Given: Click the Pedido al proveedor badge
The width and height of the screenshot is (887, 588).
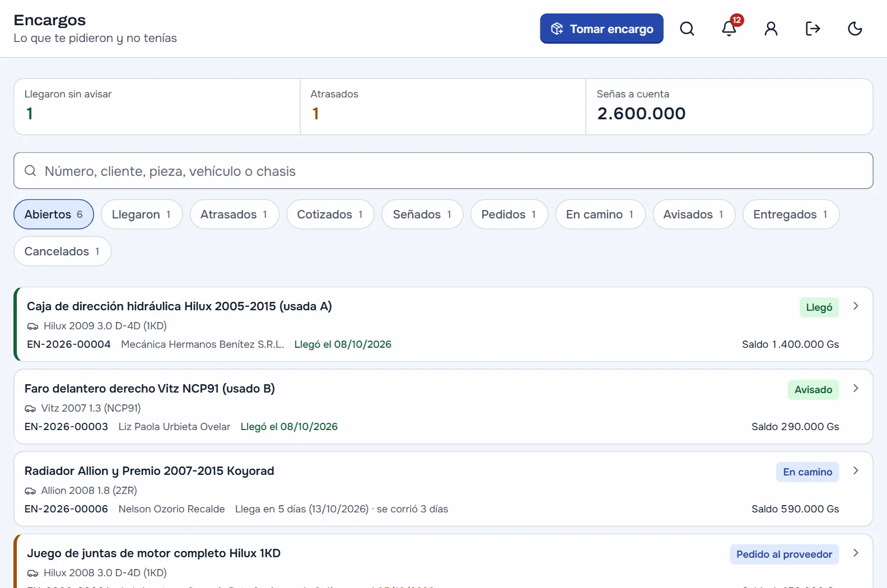Looking at the screenshot, I should (x=784, y=554).
